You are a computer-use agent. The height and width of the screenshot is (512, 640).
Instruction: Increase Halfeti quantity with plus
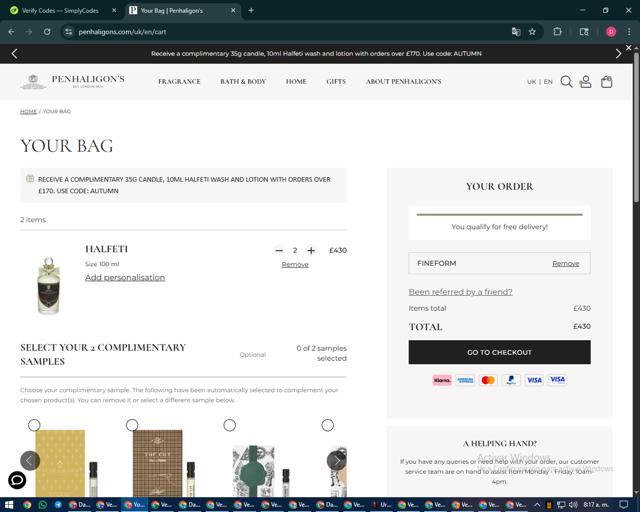click(311, 250)
